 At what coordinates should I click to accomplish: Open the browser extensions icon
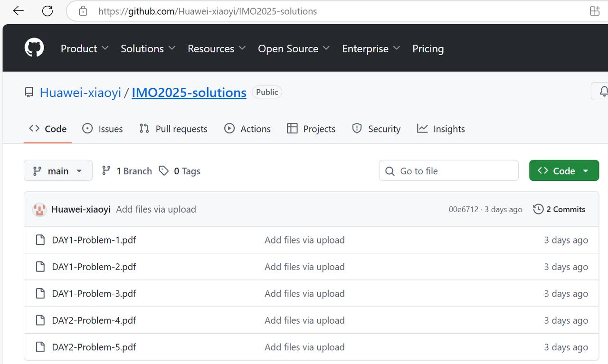click(595, 11)
